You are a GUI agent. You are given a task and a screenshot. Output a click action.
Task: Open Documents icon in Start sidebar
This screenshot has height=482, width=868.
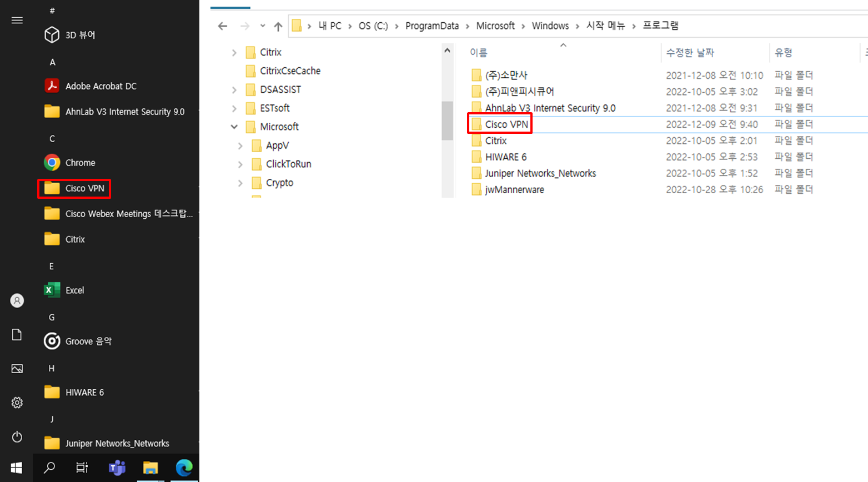click(x=17, y=334)
